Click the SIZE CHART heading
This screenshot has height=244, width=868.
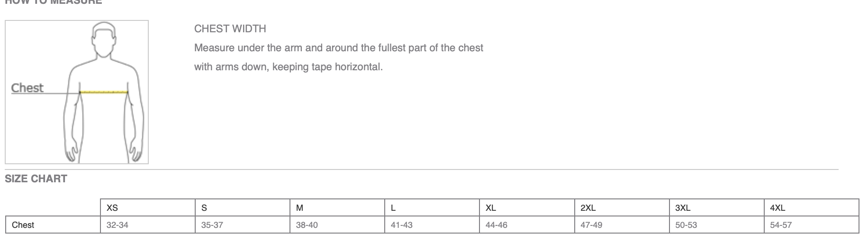click(x=36, y=179)
